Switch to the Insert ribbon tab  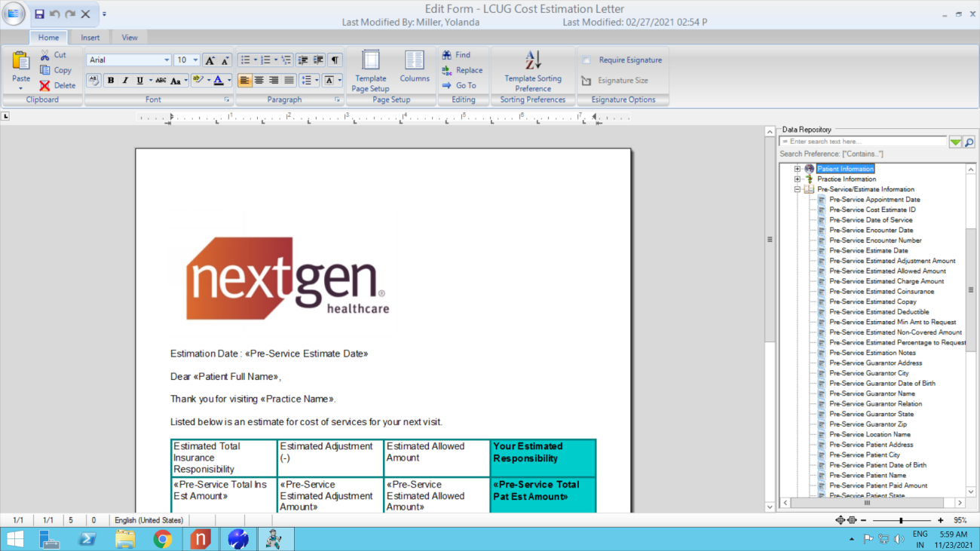click(x=90, y=38)
